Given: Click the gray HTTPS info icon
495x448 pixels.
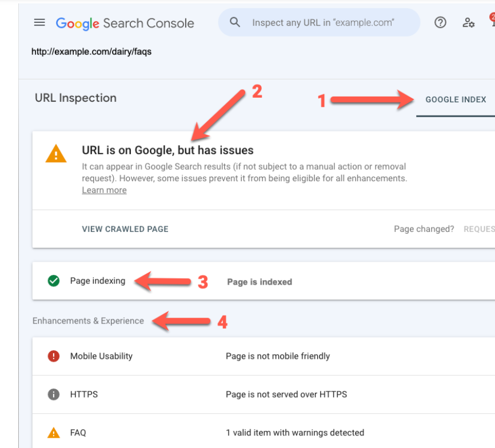Looking at the screenshot, I should [x=54, y=394].
